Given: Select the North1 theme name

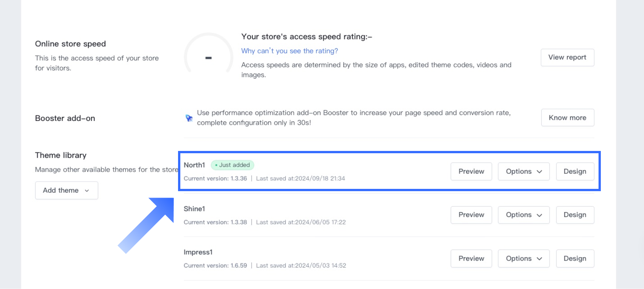Looking at the screenshot, I should point(194,165).
